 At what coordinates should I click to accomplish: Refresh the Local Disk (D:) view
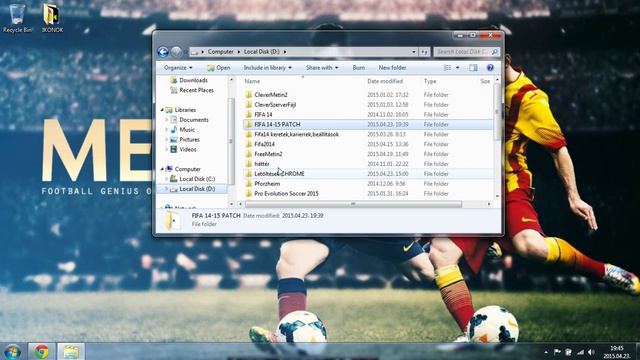click(424, 52)
